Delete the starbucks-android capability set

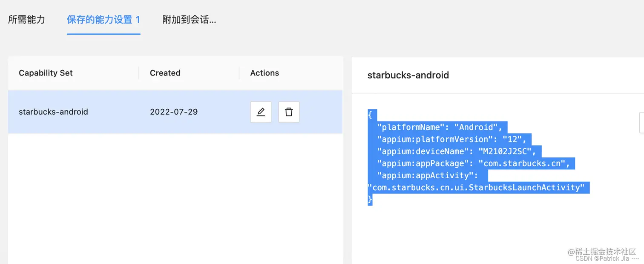[289, 112]
